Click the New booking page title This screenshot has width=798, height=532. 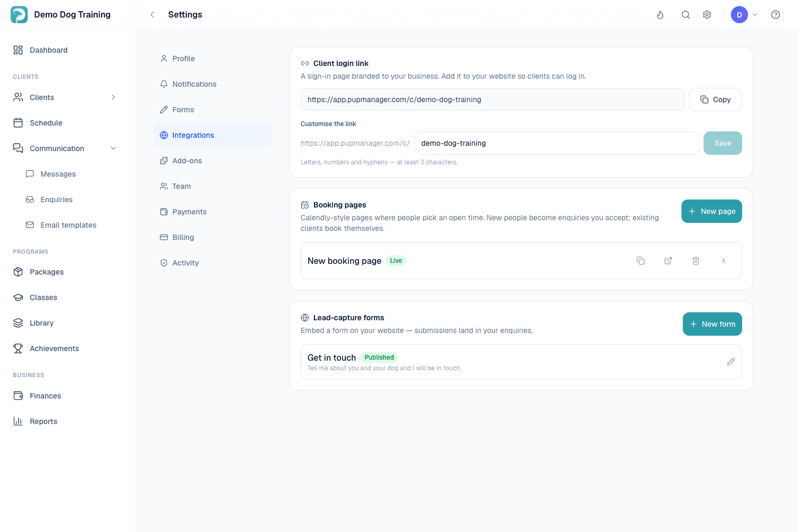click(344, 261)
